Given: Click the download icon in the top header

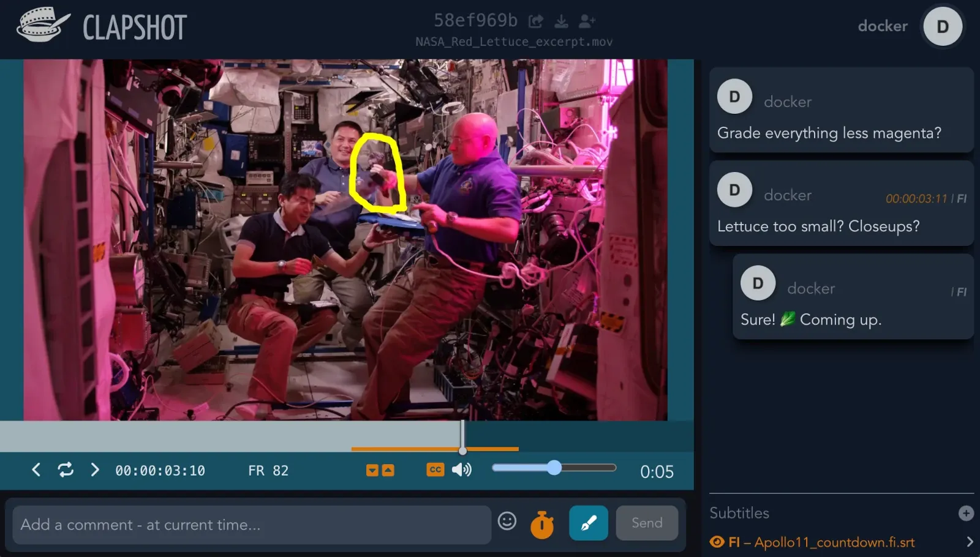Looking at the screenshot, I should [560, 20].
